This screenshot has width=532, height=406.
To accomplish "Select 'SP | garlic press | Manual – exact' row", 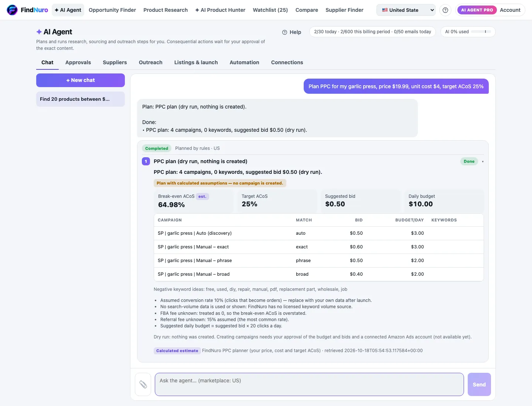I will (x=319, y=247).
